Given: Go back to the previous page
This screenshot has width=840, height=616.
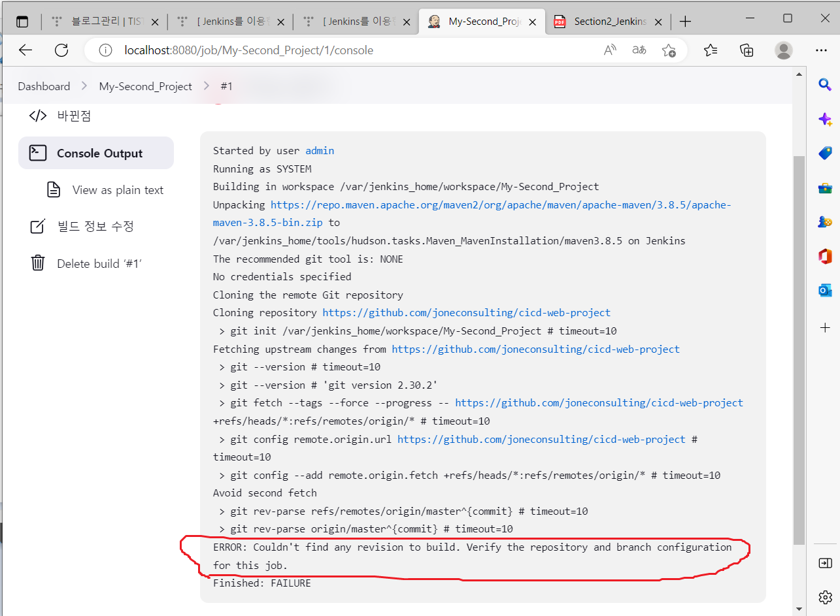Looking at the screenshot, I should click(x=25, y=50).
